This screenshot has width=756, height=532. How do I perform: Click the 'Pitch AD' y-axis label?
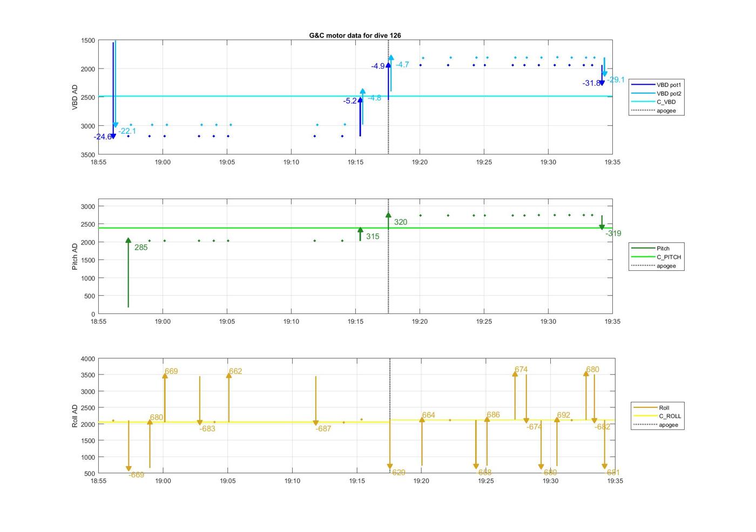(x=75, y=256)
